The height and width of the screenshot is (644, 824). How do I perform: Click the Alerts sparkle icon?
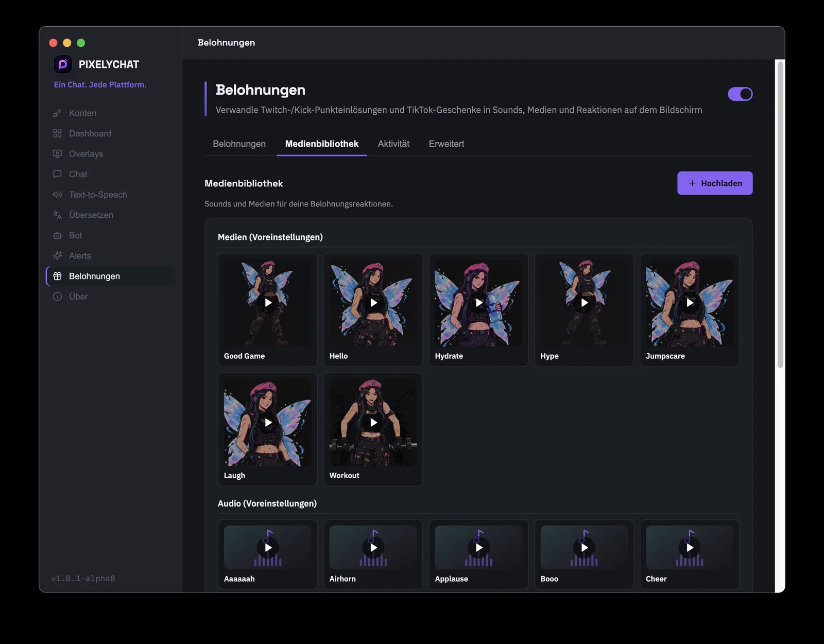[x=57, y=256]
